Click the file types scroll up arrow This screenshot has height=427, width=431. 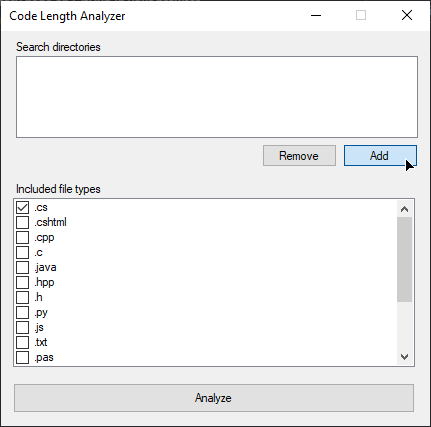(x=404, y=209)
